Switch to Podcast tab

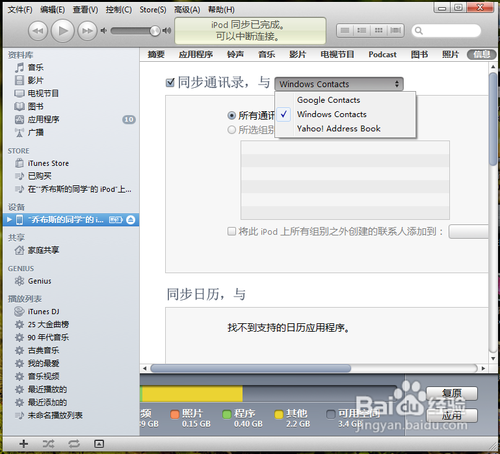pyautogui.click(x=382, y=54)
